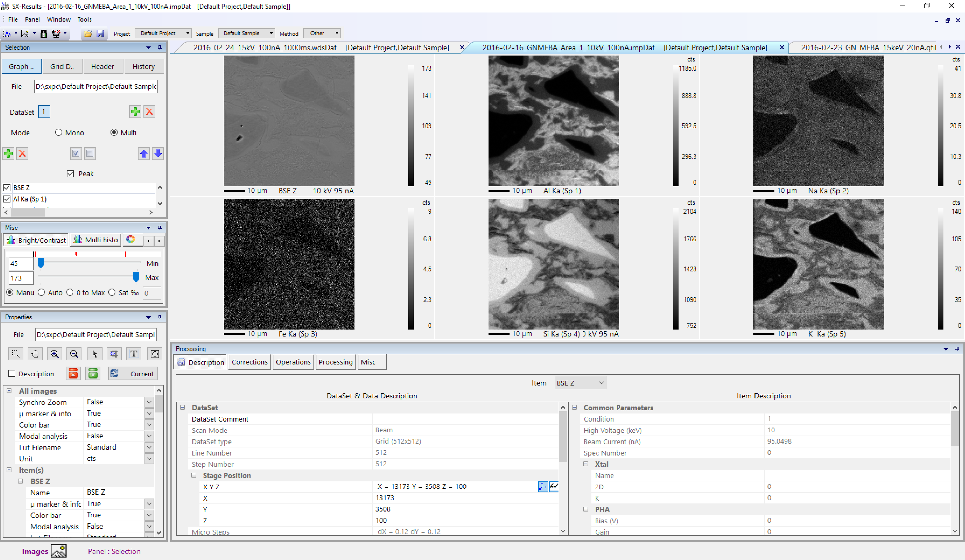Select the text annotation T tool
The width and height of the screenshot is (965, 560).
point(134,354)
